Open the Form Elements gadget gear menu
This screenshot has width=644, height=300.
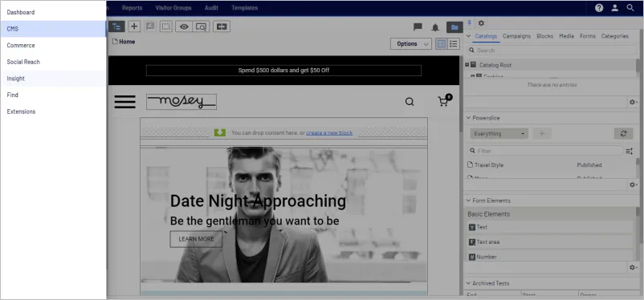tap(633, 268)
